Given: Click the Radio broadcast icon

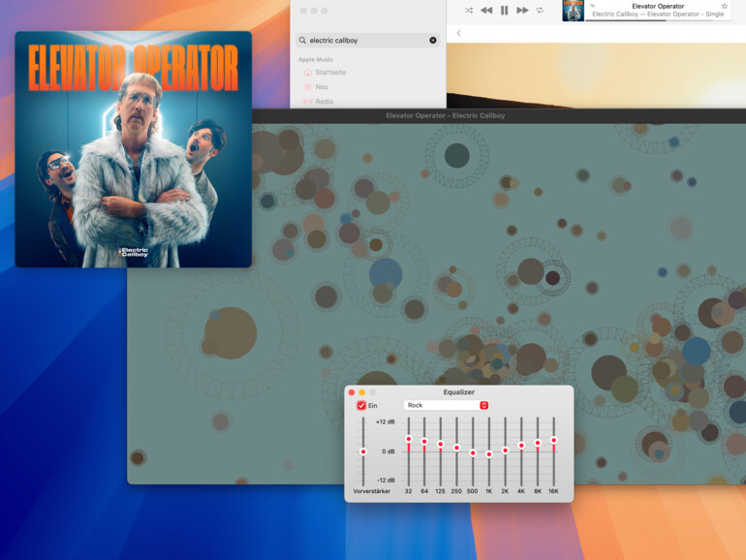Looking at the screenshot, I should tap(308, 102).
